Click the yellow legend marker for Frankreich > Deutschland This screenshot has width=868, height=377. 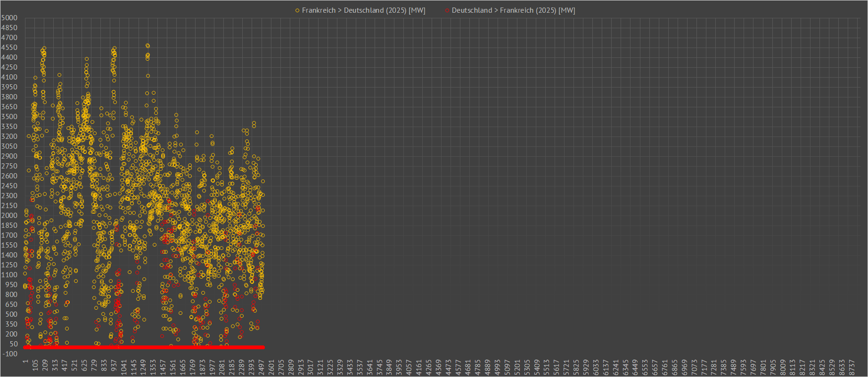click(x=297, y=10)
